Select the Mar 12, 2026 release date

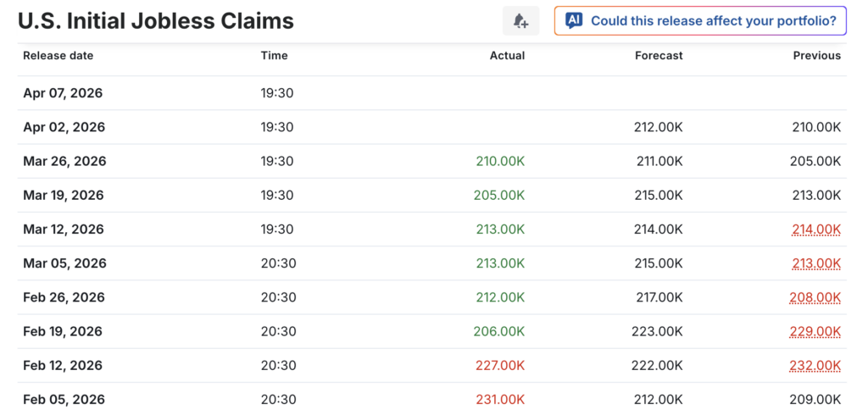pos(63,229)
